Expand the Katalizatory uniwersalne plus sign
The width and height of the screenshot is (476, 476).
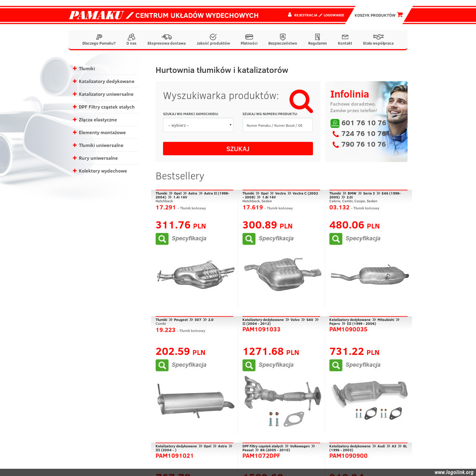pyautogui.click(x=75, y=94)
